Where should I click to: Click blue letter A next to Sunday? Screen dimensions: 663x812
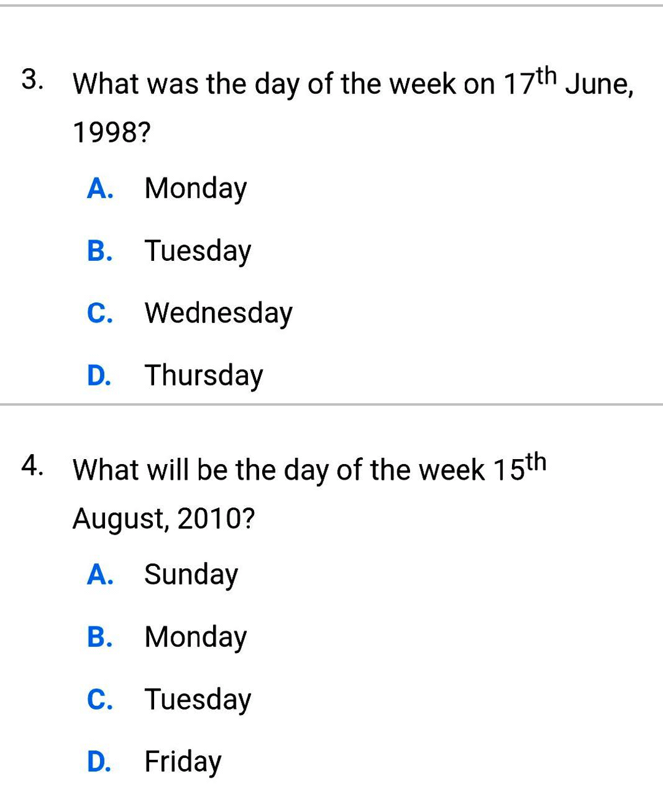pos(99,575)
